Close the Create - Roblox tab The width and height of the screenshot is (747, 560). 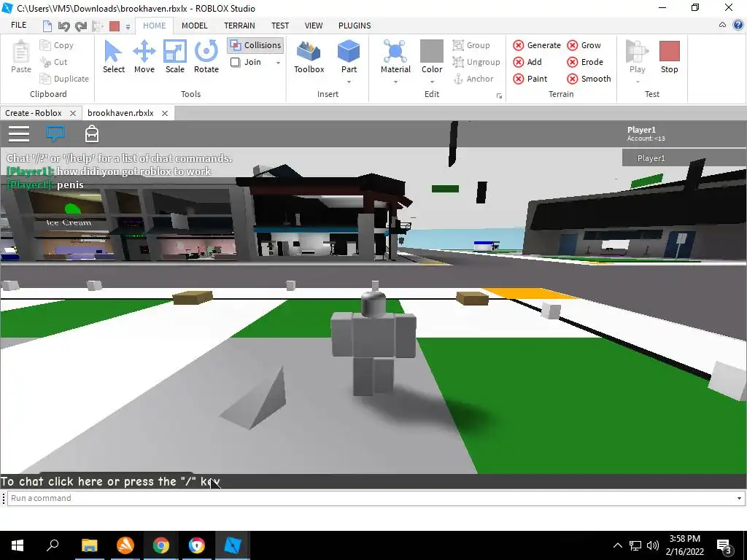[x=73, y=113]
